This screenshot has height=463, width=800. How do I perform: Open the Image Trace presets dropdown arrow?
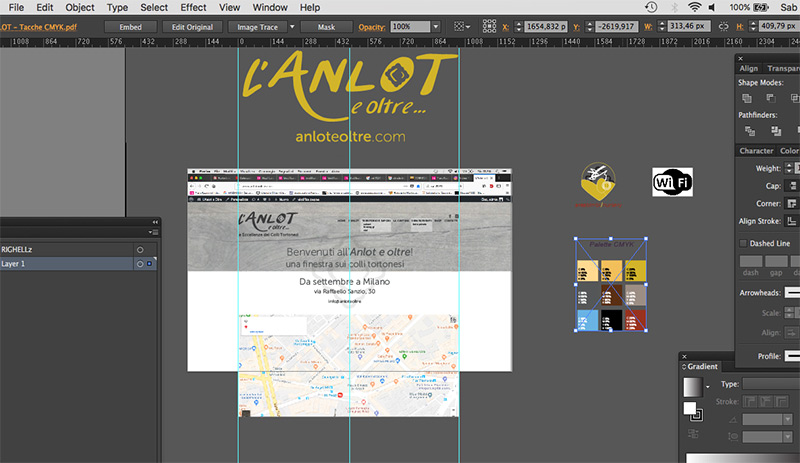click(x=292, y=27)
